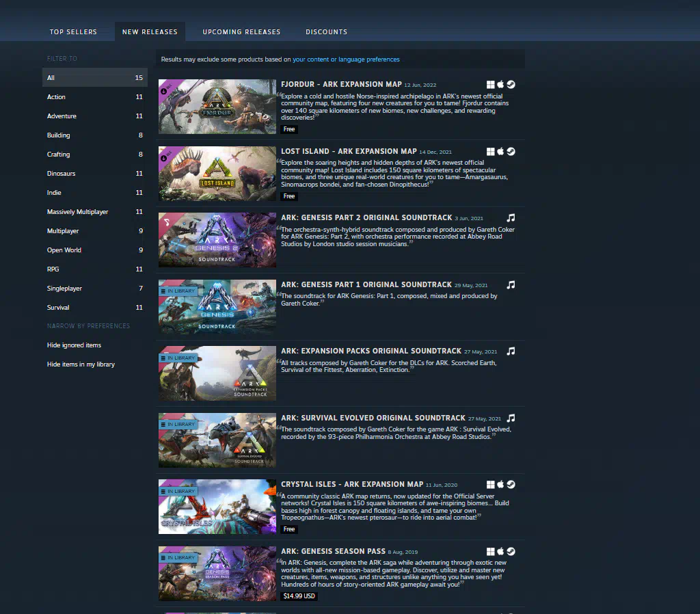The image size is (700, 614).
Task: Open Crystal Isles expansion map thumbnail
Action: pyautogui.click(x=217, y=507)
